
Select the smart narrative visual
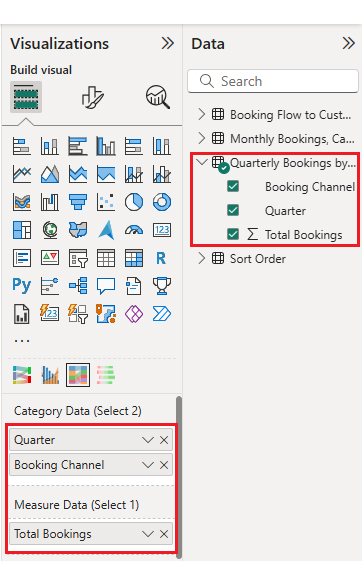134,286
